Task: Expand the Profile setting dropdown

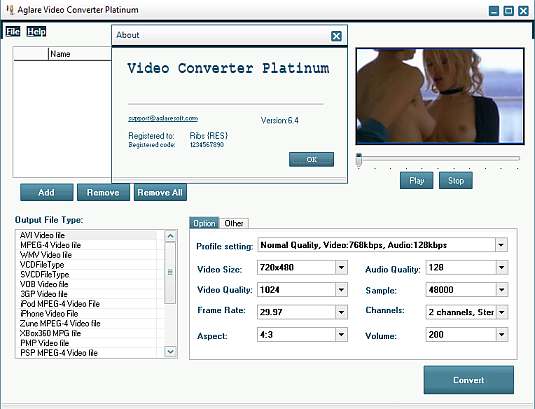Action: click(x=501, y=245)
